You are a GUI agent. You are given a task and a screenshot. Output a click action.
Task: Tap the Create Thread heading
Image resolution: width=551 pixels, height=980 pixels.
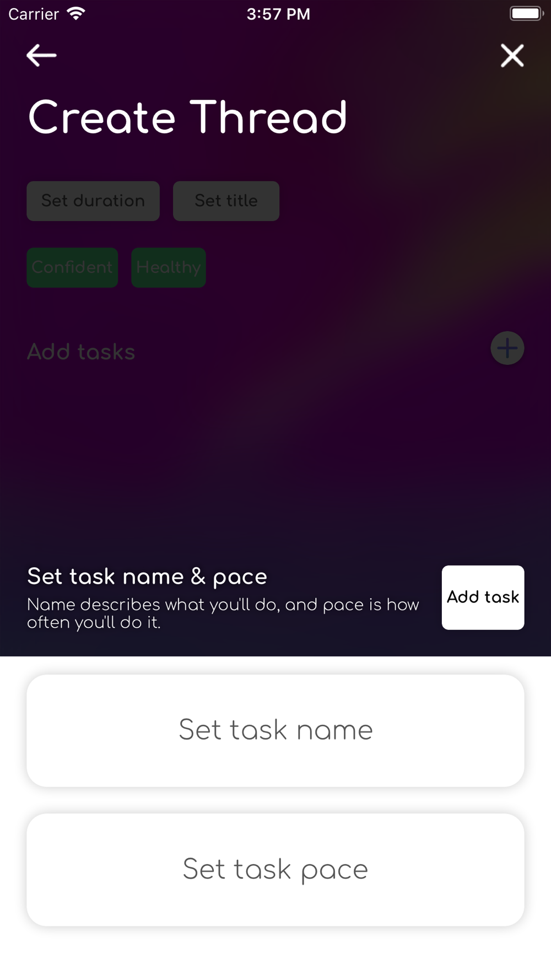click(187, 117)
